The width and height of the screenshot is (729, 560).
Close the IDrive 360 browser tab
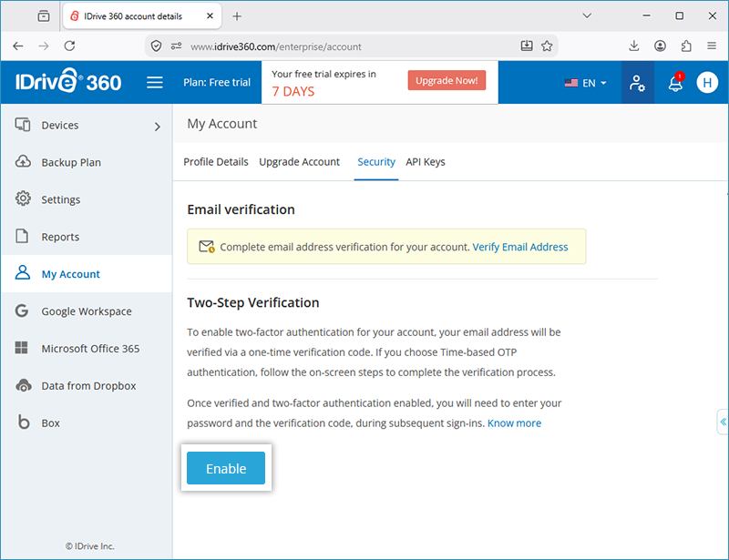click(x=210, y=15)
